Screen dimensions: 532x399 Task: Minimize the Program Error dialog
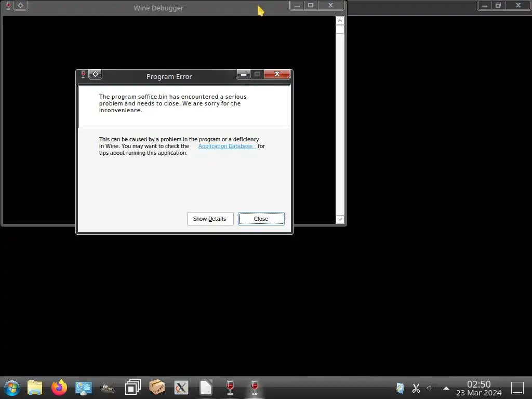tap(243, 74)
